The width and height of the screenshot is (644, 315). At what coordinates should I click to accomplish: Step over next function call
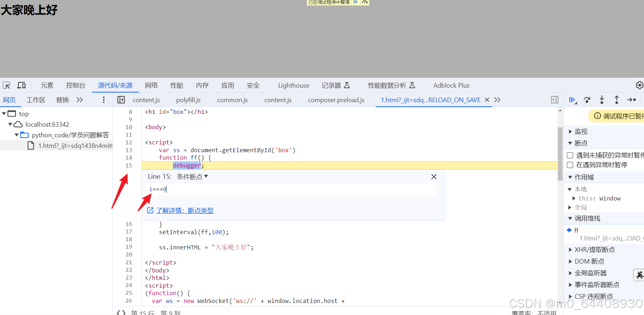pos(587,100)
